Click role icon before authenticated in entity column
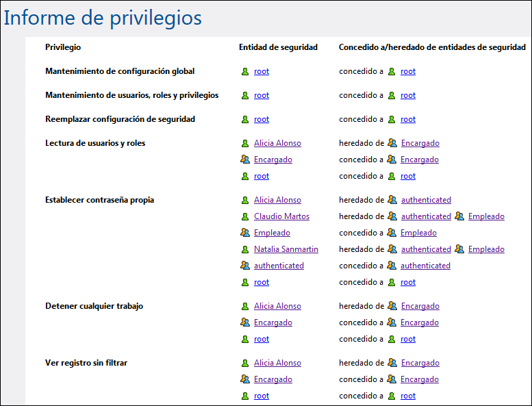Image resolution: width=532 pixels, height=406 pixels. [x=245, y=266]
